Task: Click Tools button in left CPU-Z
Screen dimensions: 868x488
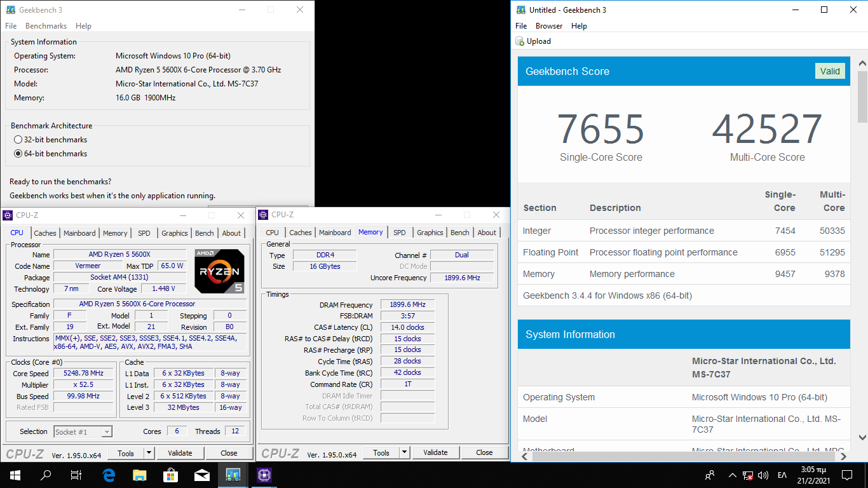Action: point(126,453)
